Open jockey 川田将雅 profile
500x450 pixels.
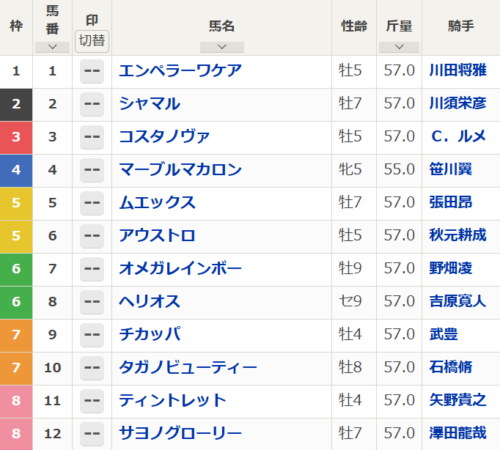458,71
